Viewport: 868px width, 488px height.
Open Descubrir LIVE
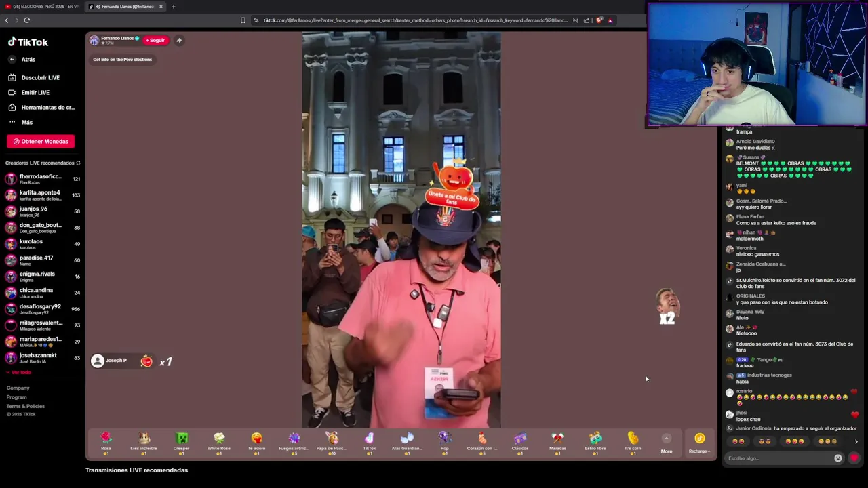35,78
